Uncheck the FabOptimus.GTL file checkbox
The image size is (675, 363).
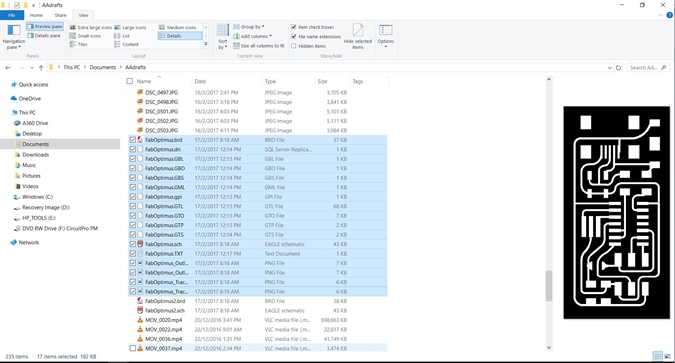133,206
